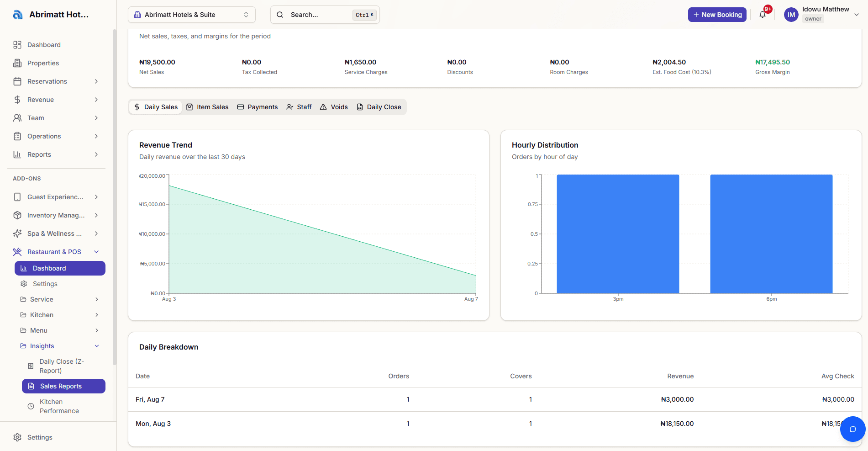The image size is (868, 451).
Task: Expand the Operations chevron
Action: [x=96, y=136]
